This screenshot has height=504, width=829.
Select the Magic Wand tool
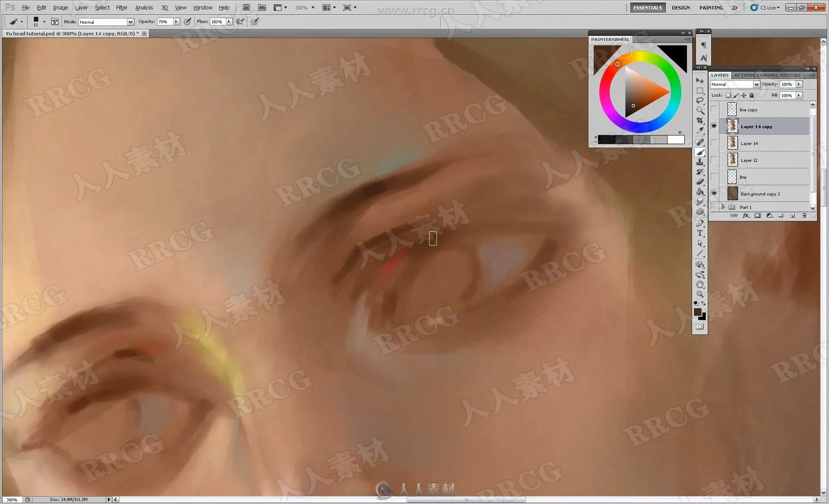pos(700,110)
